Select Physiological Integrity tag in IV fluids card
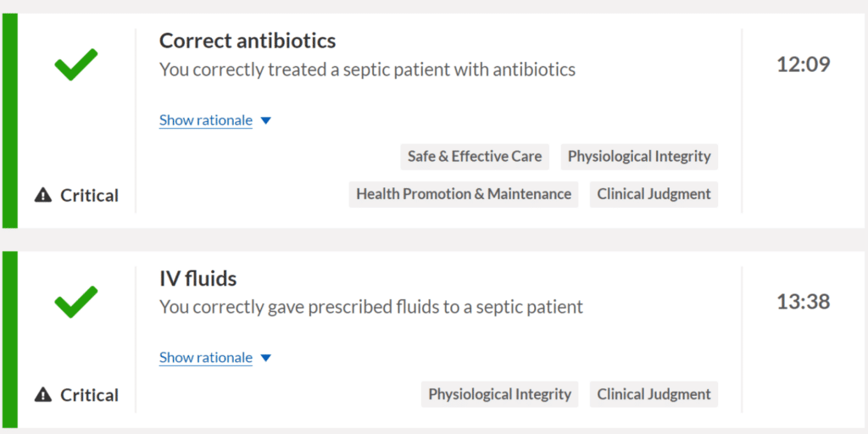This screenshot has width=868, height=434. pyautogui.click(x=500, y=394)
